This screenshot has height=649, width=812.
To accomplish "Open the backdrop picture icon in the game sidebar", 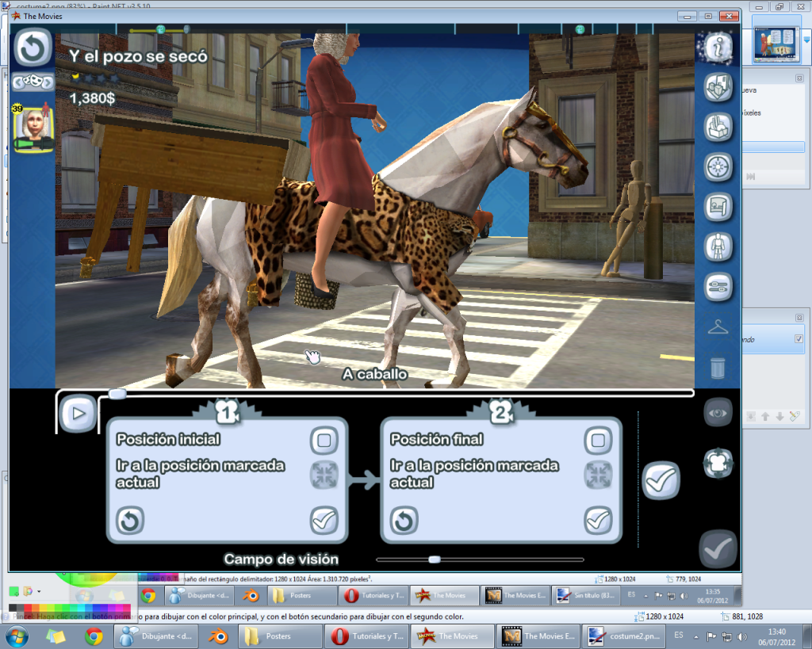I will click(718, 207).
